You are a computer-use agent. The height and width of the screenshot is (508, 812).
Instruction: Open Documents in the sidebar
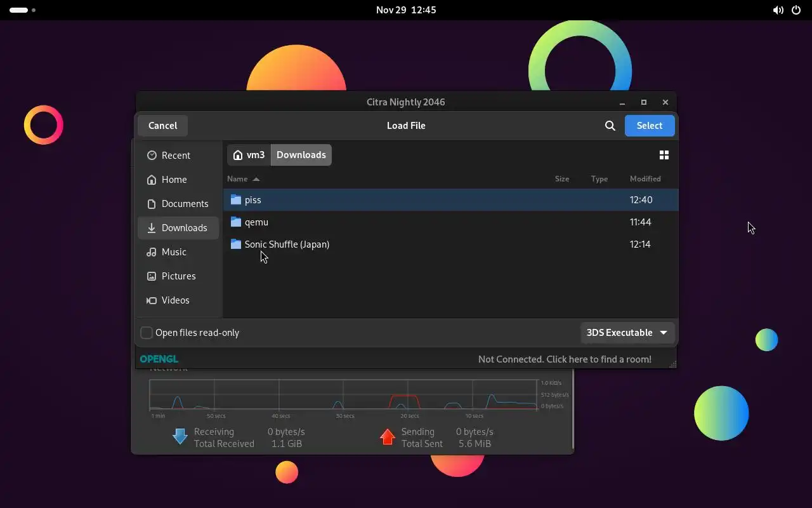(x=178, y=204)
